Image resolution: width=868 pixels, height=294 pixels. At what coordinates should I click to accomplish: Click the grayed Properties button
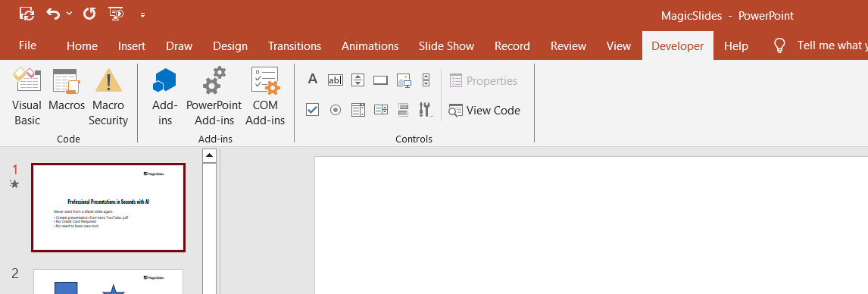click(x=484, y=81)
